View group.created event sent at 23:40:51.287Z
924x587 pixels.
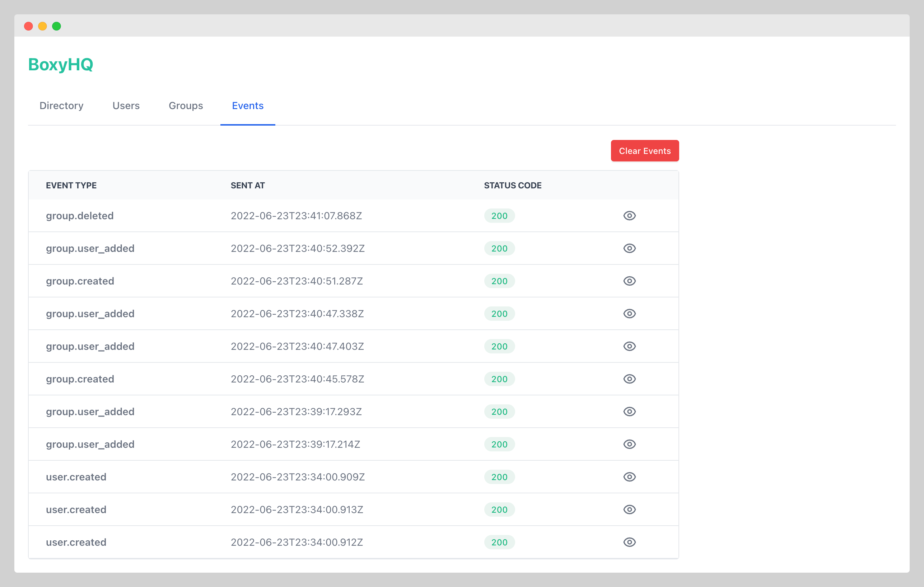pyautogui.click(x=629, y=281)
